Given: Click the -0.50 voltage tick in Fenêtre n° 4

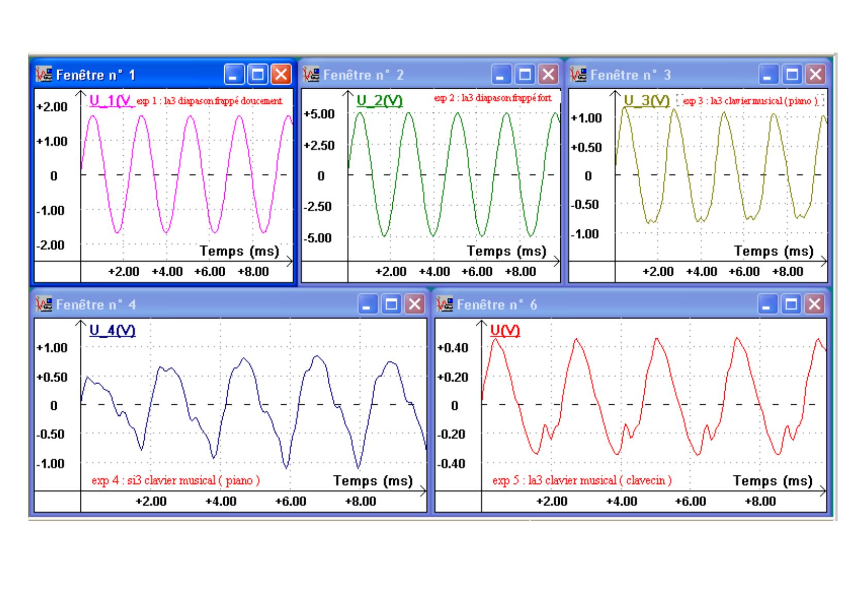Looking at the screenshot, I should click(51, 434).
